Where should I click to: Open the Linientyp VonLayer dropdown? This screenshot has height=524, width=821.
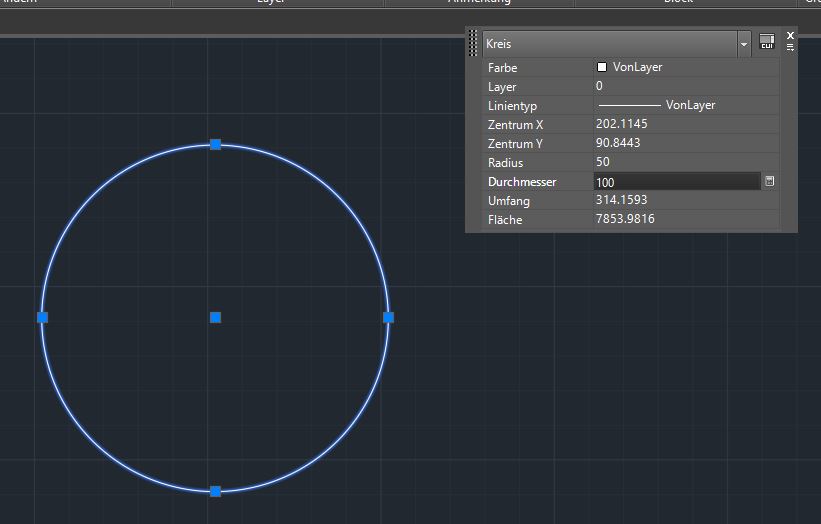[685, 105]
